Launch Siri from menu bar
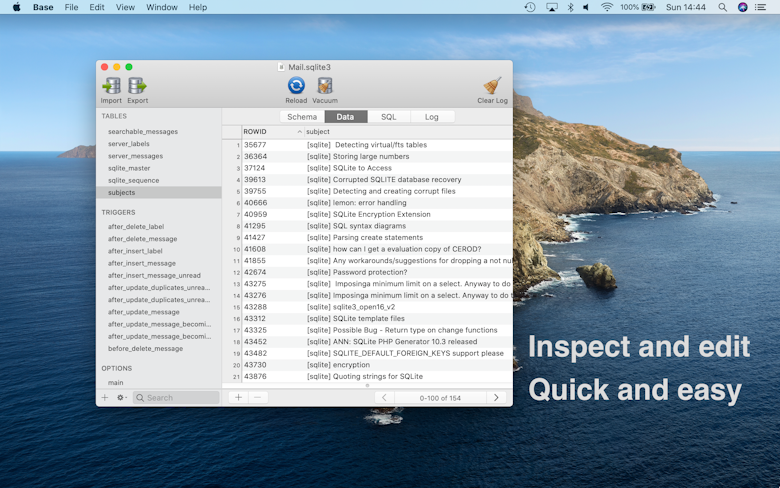Screen dimensions: 780x488 tap(742, 7)
